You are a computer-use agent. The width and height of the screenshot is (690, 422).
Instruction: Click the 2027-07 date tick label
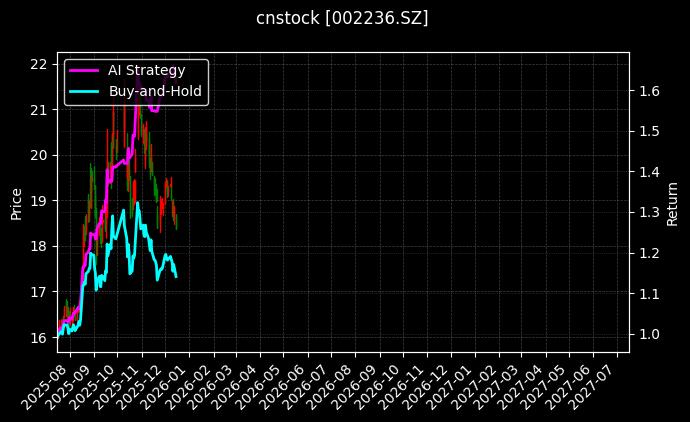[596, 385]
